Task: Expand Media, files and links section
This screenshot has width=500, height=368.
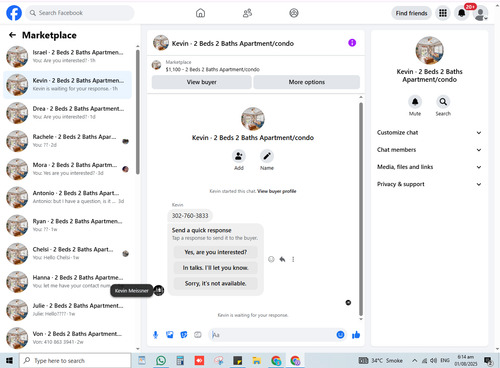Action: pos(429,167)
